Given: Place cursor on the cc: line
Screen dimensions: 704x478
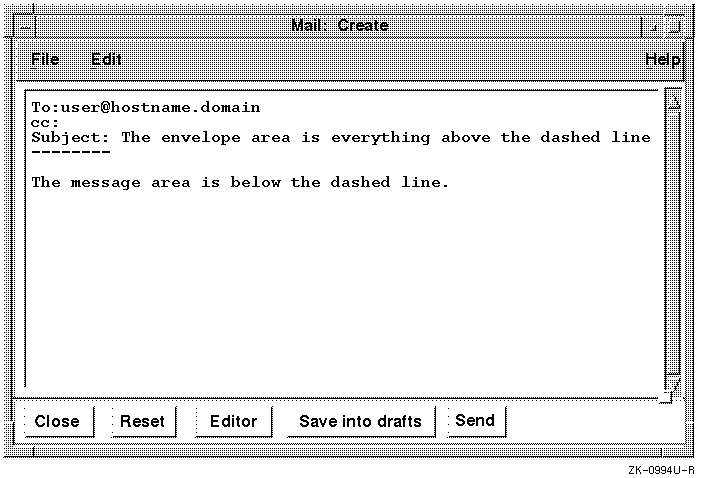Looking at the screenshot, I should (45, 122).
